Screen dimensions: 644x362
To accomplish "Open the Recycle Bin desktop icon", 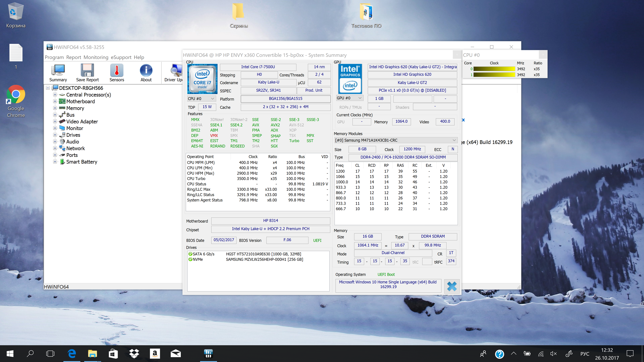I will coord(16,15).
